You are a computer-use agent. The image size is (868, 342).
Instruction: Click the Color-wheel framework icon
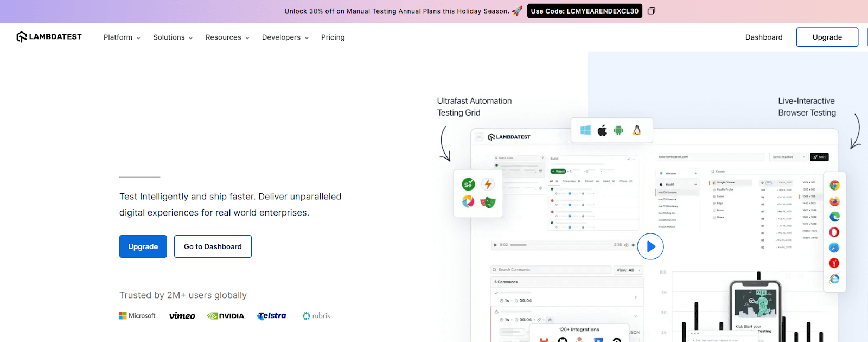pyautogui.click(x=468, y=202)
